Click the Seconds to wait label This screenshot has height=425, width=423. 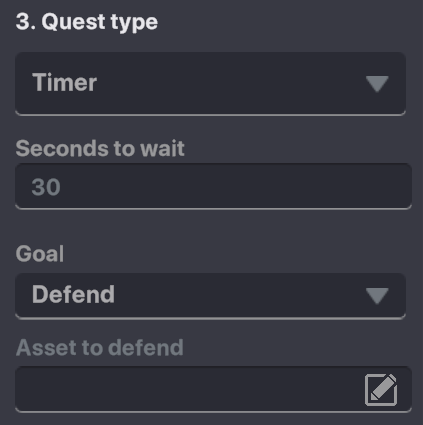pyautogui.click(x=100, y=148)
